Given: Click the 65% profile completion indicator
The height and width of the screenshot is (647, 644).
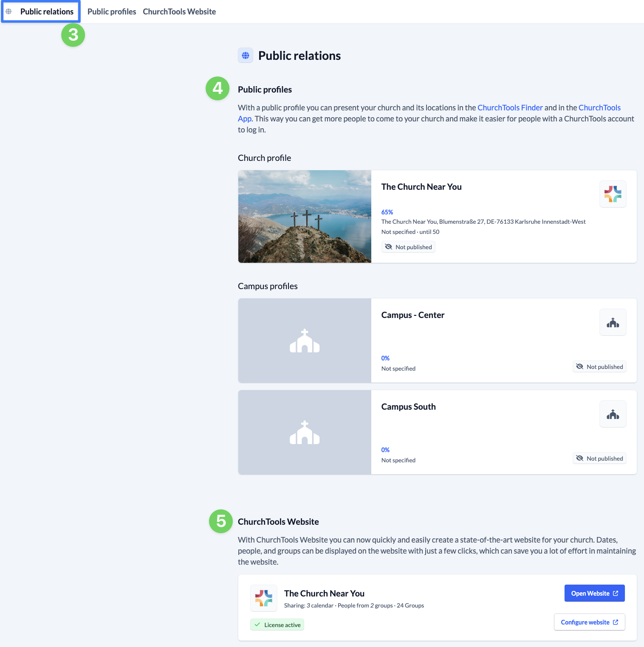Looking at the screenshot, I should point(387,212).
